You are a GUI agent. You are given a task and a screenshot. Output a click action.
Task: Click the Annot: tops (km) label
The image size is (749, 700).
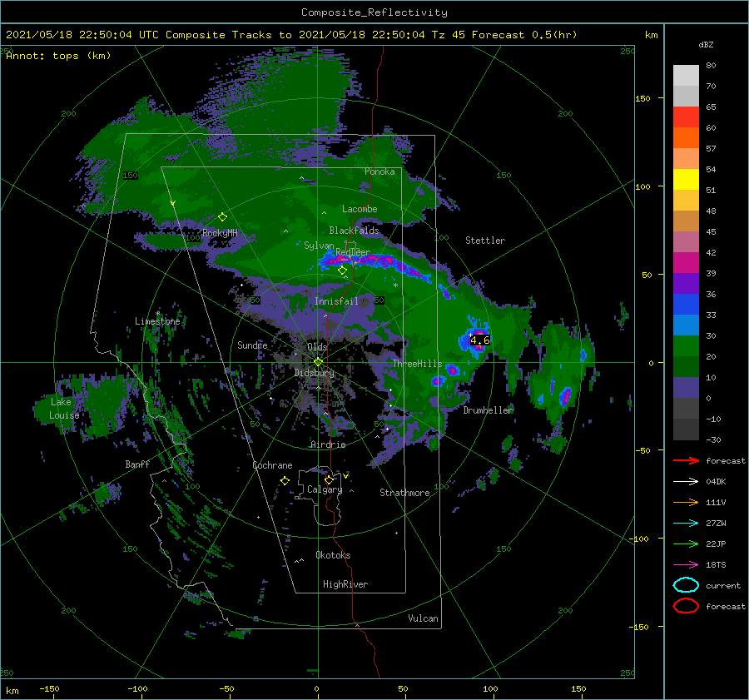[x=58, y=56]
